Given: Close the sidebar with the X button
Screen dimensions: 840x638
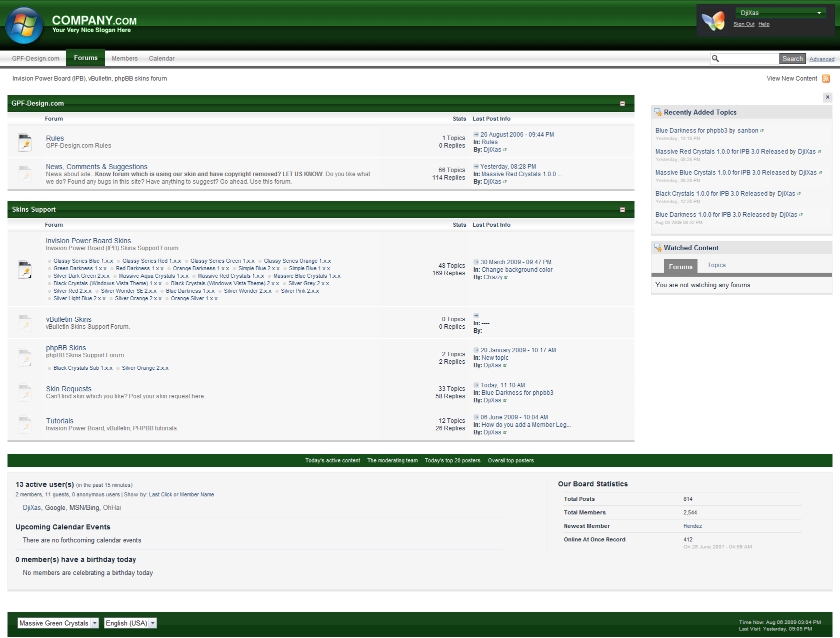Looking at the screenshot, I should pos(827,97).
